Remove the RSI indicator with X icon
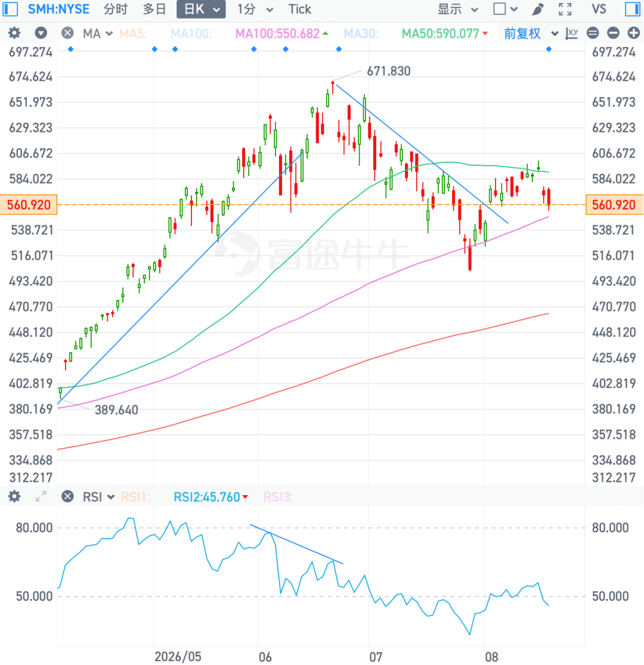The width and height of the screenshot is (644, 665). pyautogui.click(x=67, y=496)
